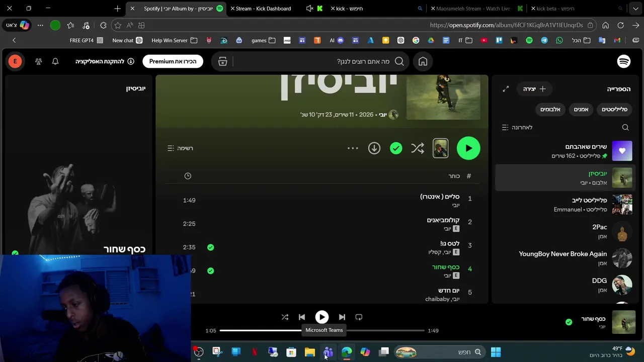Open the browser extensions puzzle icon

[103, 25]
